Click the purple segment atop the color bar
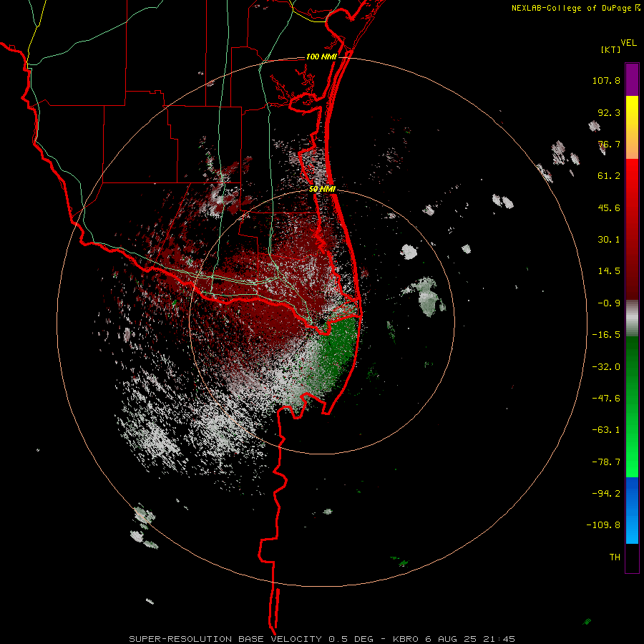This screenshot has width=644, height=644. point(632,79)
